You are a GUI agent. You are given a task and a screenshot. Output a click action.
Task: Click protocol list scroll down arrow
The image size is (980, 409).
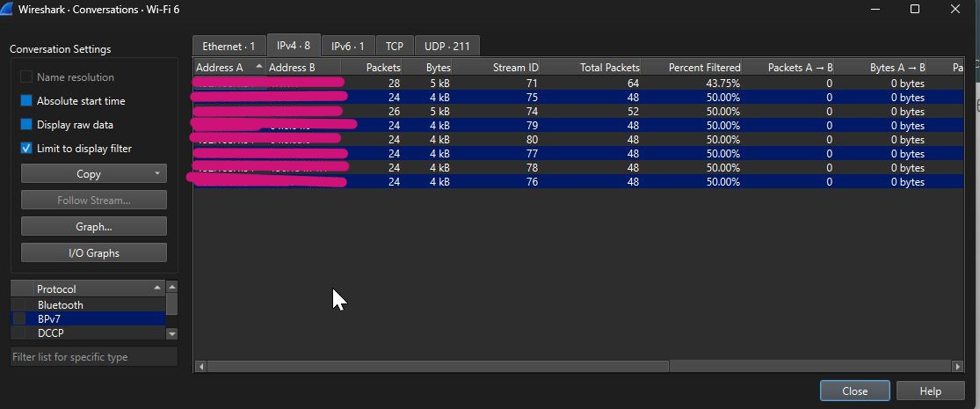coord(172,334)
